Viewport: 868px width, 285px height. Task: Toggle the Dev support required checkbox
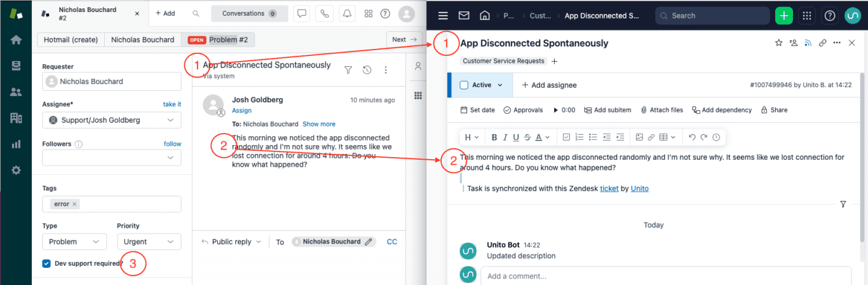[46, 263]
